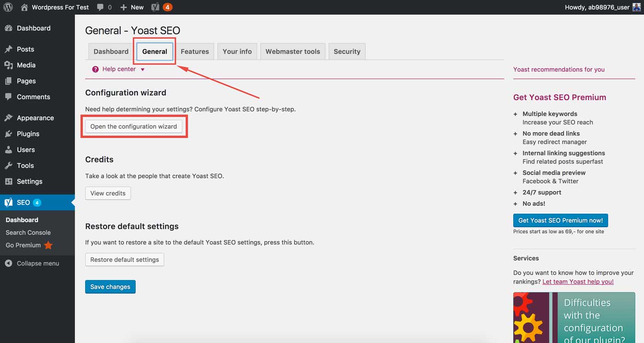The width and height of the screenshot is (644, 343).
Task: Click the blue 4 badge beside SEO
Action: (37, 203)
